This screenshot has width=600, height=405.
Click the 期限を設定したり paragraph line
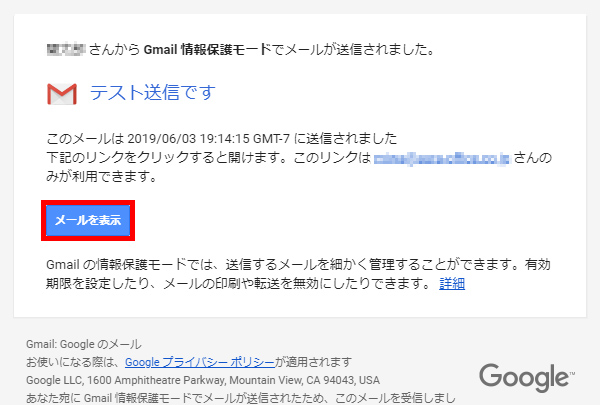click(240, 284)
